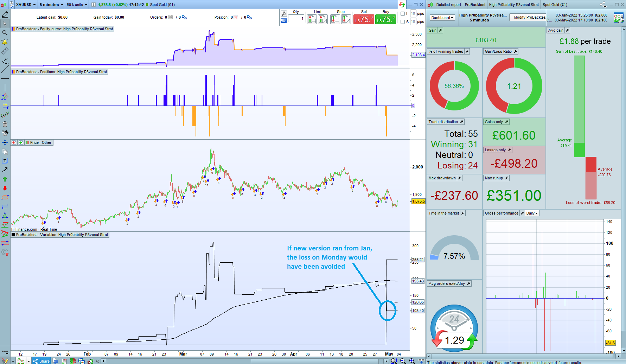Viewport: 626px width, 364px height.
Task: Click the chart link refresh arrows icon
Action: [x=402, y=5]
